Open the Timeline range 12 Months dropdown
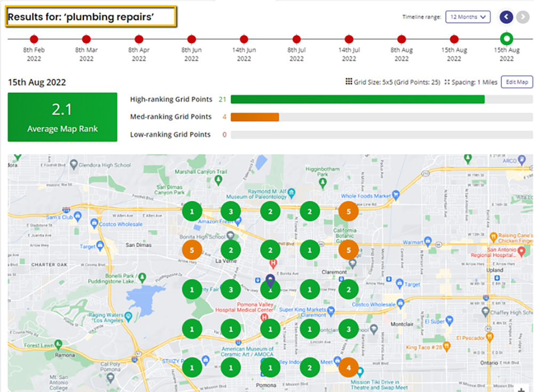Image resolution: width=534 pixels, height=392 pixels. pos(468,17)
